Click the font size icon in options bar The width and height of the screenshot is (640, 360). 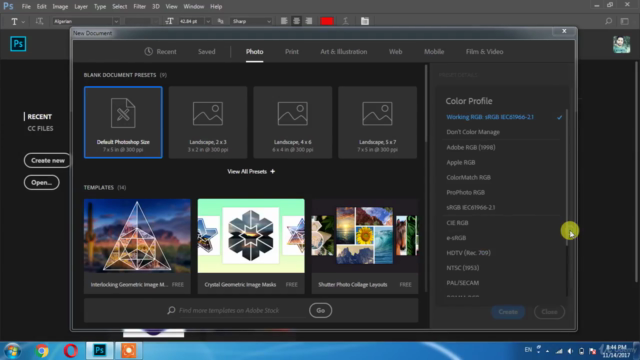point(169,21)
